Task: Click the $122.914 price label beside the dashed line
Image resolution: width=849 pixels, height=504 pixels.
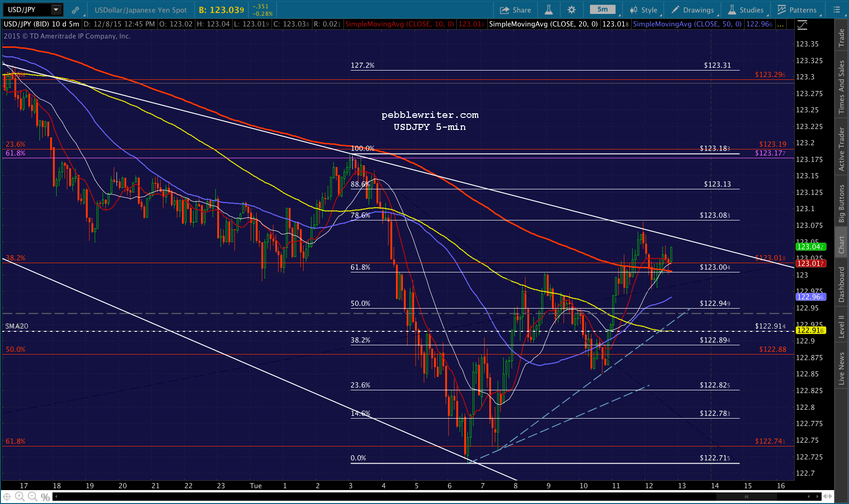Action: (x=771, y=326)
